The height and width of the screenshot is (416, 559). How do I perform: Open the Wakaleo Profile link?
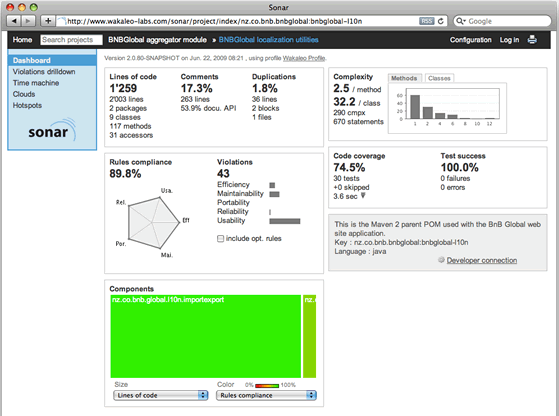pos(304,58)
